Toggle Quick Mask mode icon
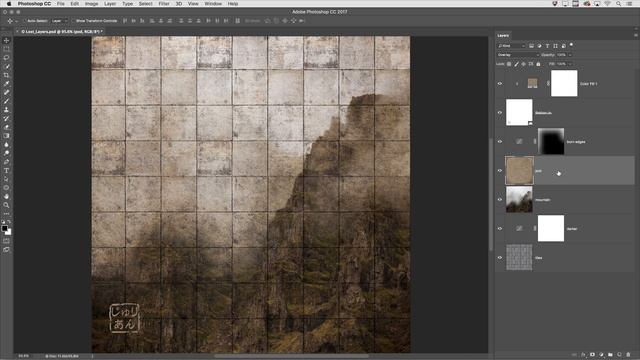This screenshot has height=360, width=640. (x=6, y=241)
